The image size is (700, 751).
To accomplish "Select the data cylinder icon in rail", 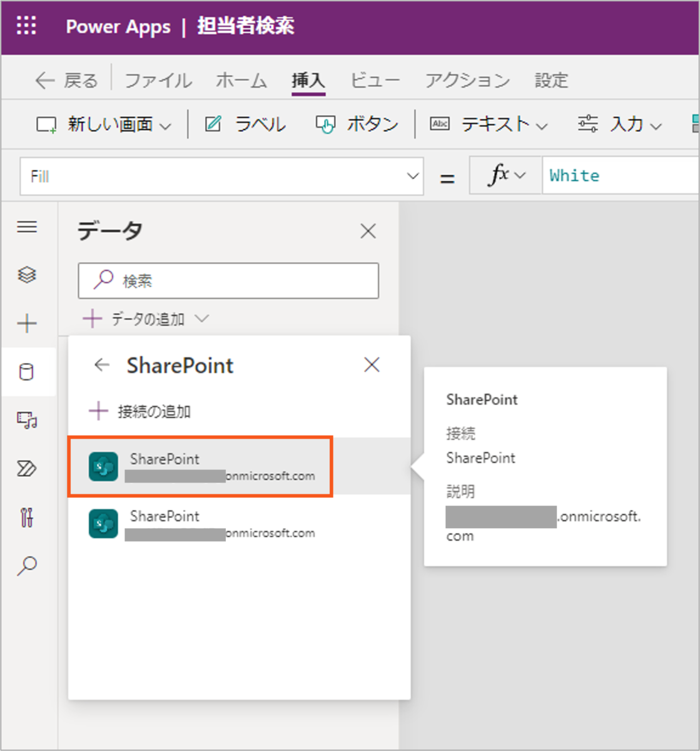I will pyautogui.click(x=27, y=372).
